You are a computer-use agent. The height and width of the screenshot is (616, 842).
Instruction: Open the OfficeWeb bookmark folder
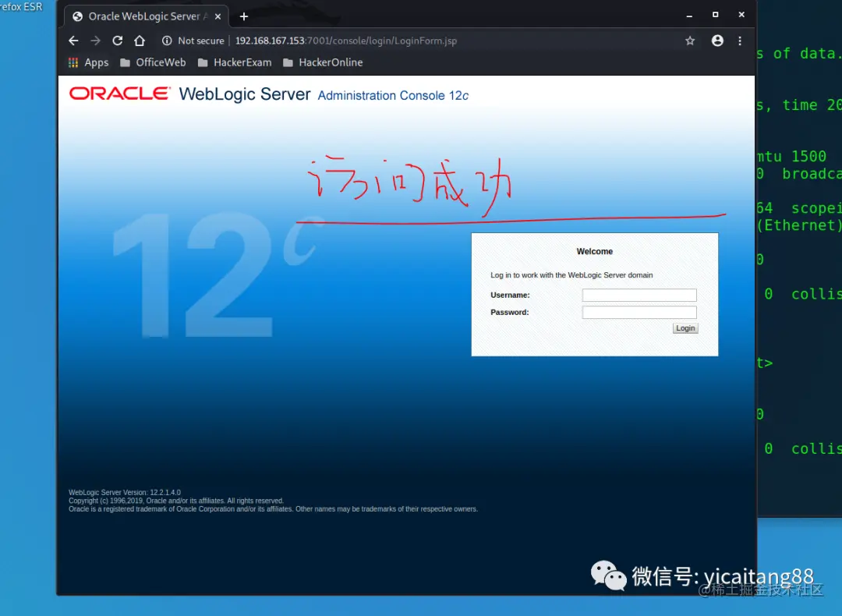coord(153,63)
